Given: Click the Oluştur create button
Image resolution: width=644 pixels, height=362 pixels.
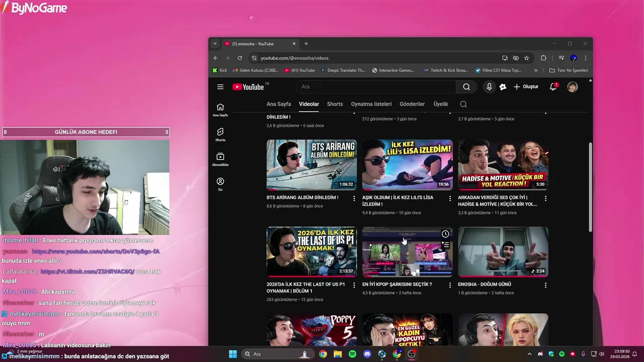Looking at the screenshot, I should tap(526, 87).
